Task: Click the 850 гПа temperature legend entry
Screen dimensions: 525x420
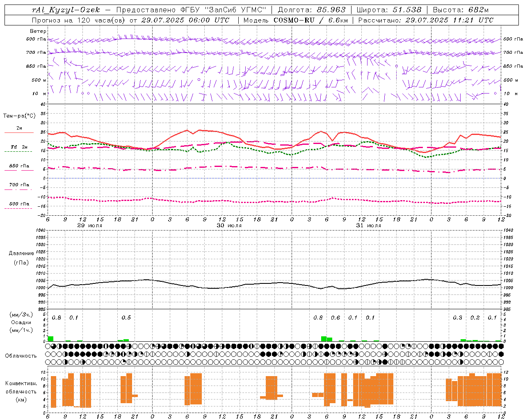Action: [19, 166]
